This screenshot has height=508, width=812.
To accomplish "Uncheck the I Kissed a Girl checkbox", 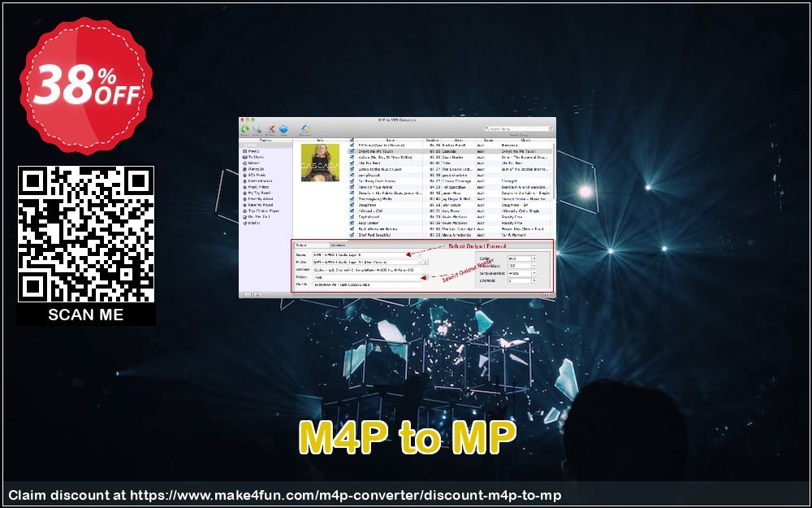I will pos(352,211).
